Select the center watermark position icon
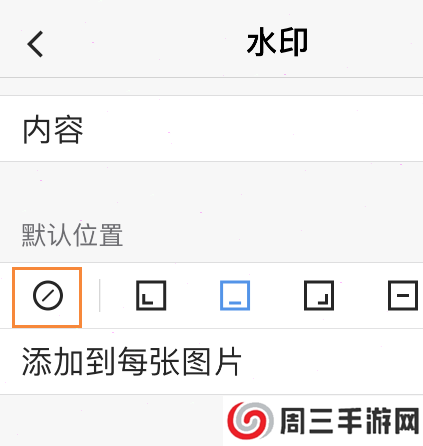Screen dimensions: 423x446 403,296
